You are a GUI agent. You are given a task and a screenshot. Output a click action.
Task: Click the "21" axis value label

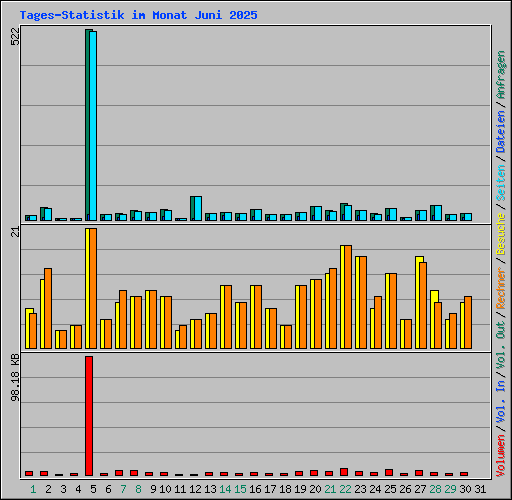point(15,231)
